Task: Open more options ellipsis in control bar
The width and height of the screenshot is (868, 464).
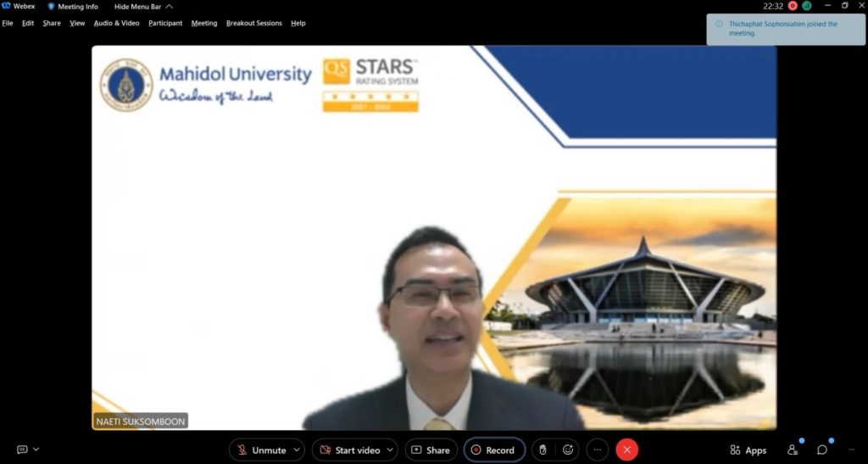Action: [x=598, y=450]
